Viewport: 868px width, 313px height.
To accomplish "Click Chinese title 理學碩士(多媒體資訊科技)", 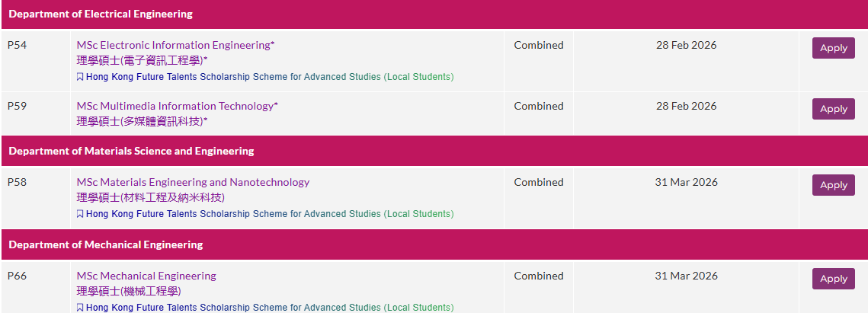I will click(x=142, y=121).
